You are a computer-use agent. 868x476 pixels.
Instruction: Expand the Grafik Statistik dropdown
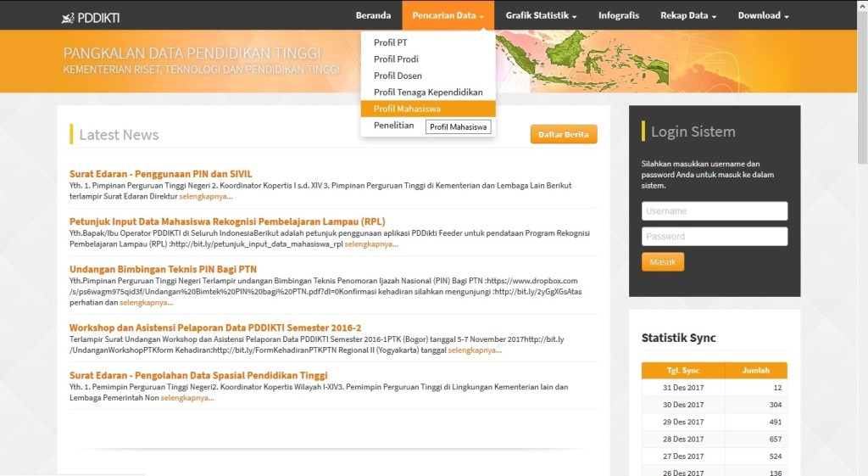[x=541, y=15]
